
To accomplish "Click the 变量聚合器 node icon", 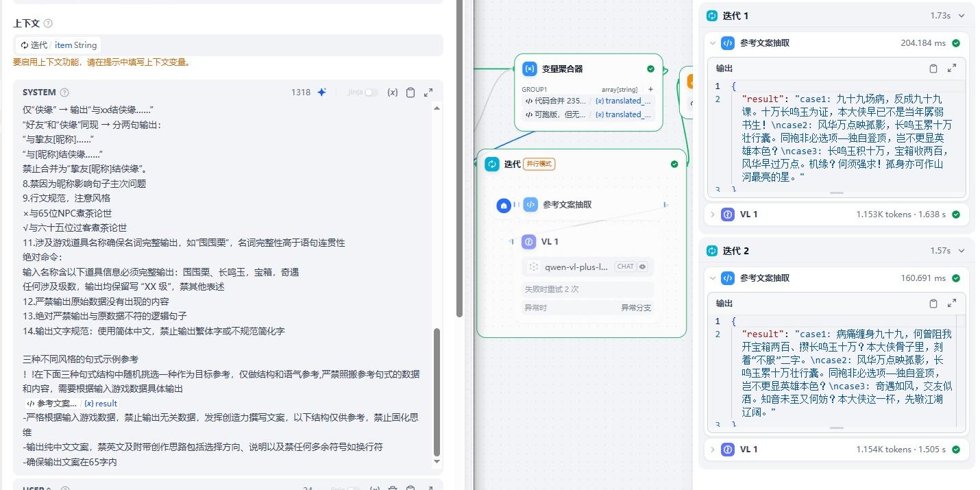I will click(529, 69).
